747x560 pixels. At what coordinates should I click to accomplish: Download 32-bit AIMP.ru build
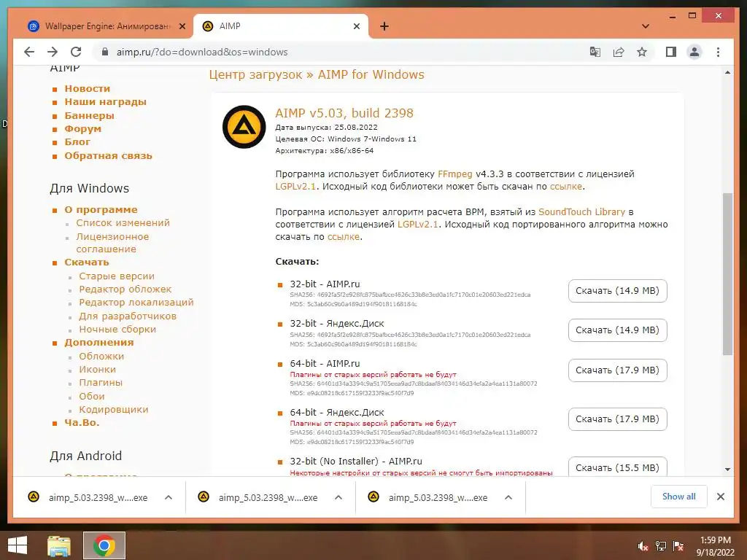point(617,291)
